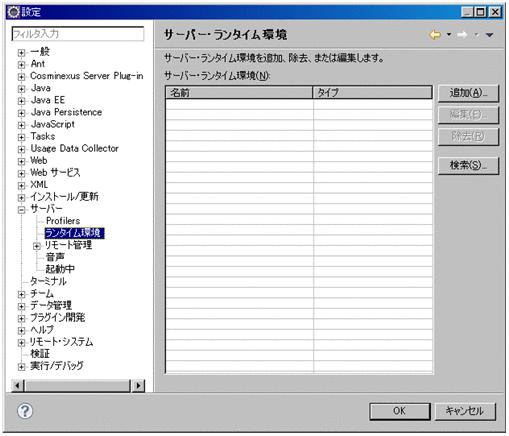Image resolution: width=509 pixels, height=436 pixels.
Task: Click the forward navigation arrow icon
Action: click(x=462, y=34)
